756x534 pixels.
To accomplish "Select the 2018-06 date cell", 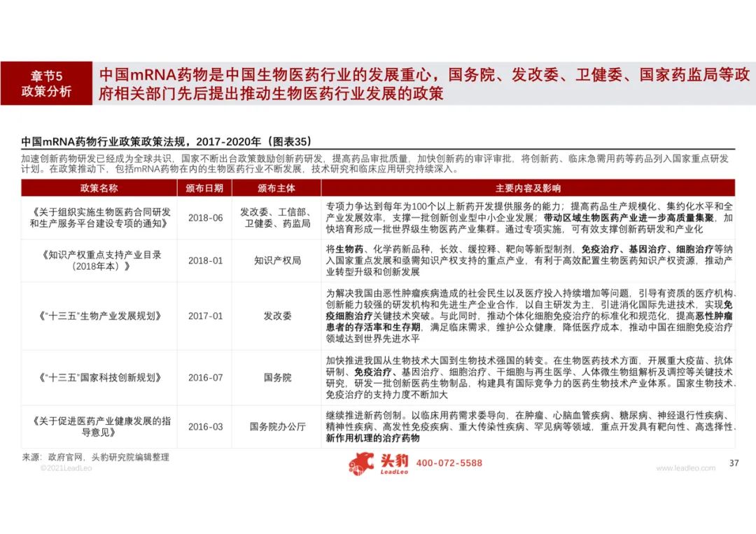I will pyautogui.click(x=205, y=218).
